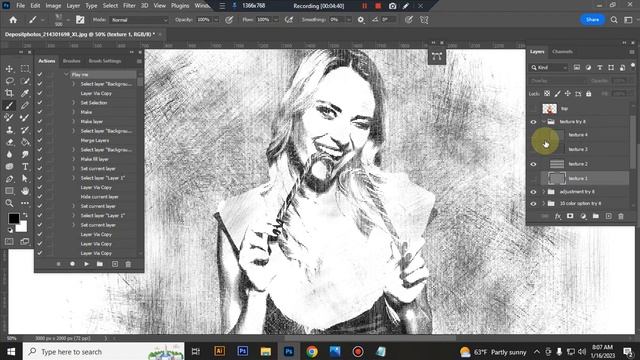Expand the 10 color option try 8 group
Viewport: 640px width, 360px height.
coord(544,204)
